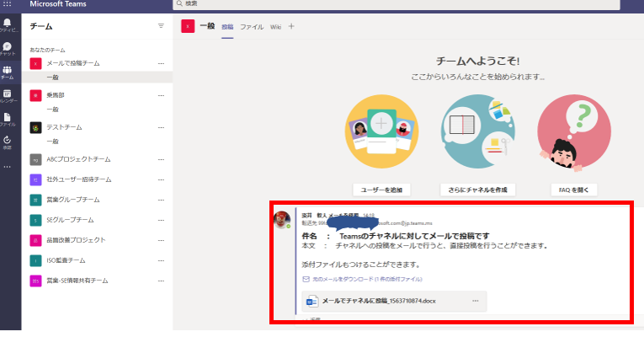Viewport: 644px width, 337px height.
Task: Switch to the ファイル tab in channel header
Action: click(x=252, y=27)
